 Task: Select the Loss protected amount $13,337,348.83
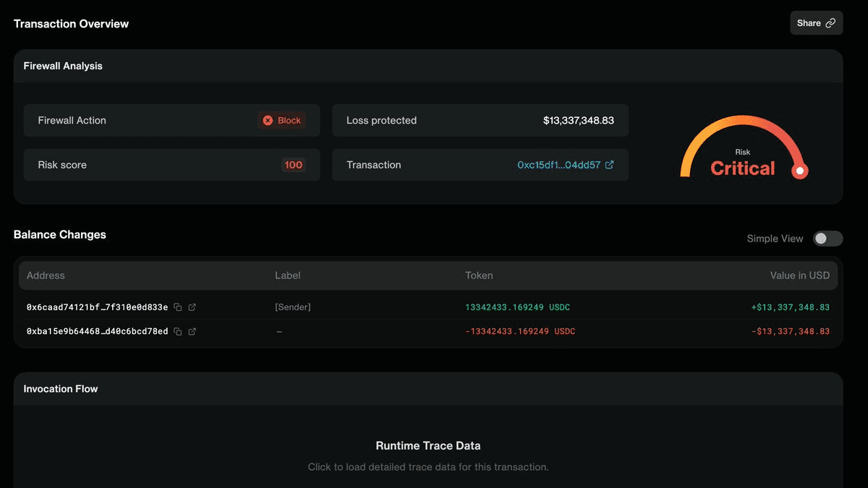point(578,121)
